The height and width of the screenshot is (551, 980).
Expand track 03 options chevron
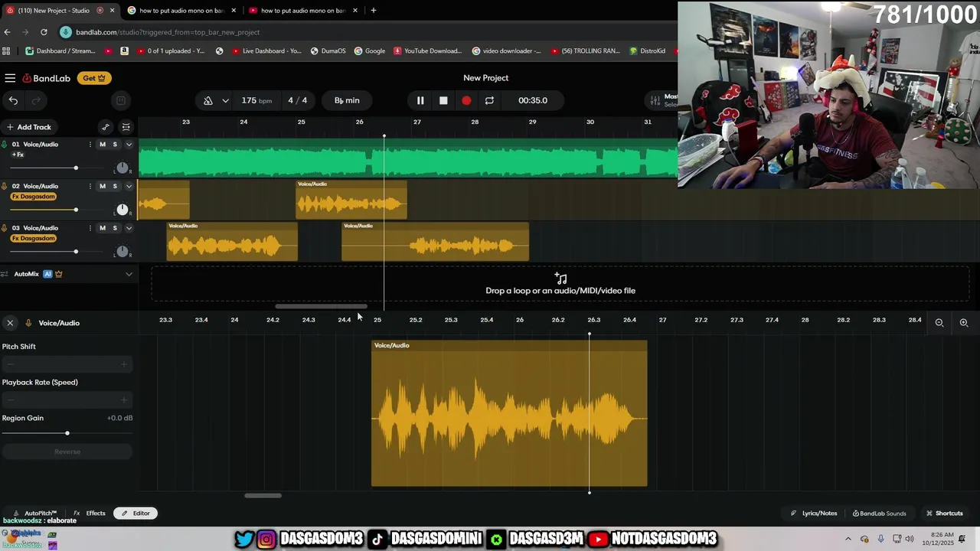[x=129, y=227]
